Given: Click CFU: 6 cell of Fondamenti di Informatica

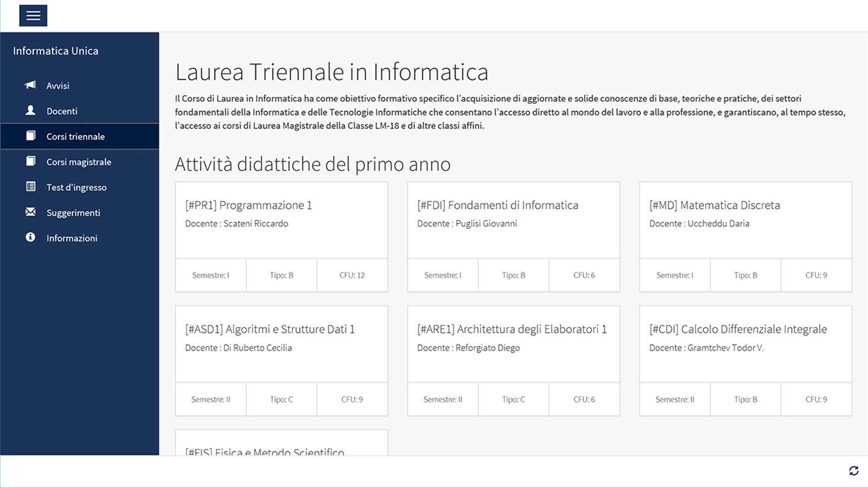Looking at the screenshot, I should pos(584,275).
